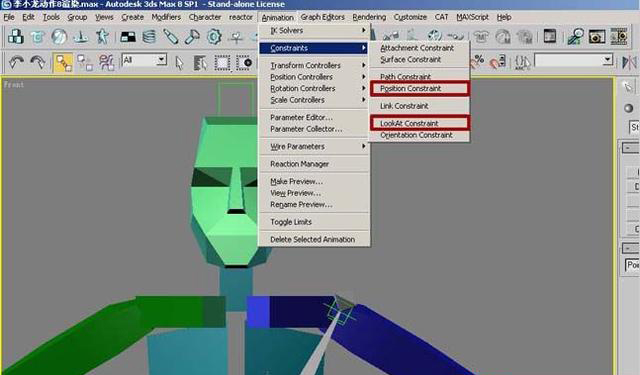
Task: Click the shirt with M icon
Action: pos(482,37)
